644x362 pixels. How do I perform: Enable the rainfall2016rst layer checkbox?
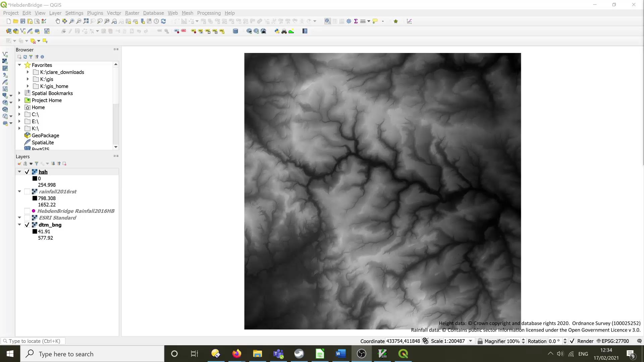pos(28,191)
